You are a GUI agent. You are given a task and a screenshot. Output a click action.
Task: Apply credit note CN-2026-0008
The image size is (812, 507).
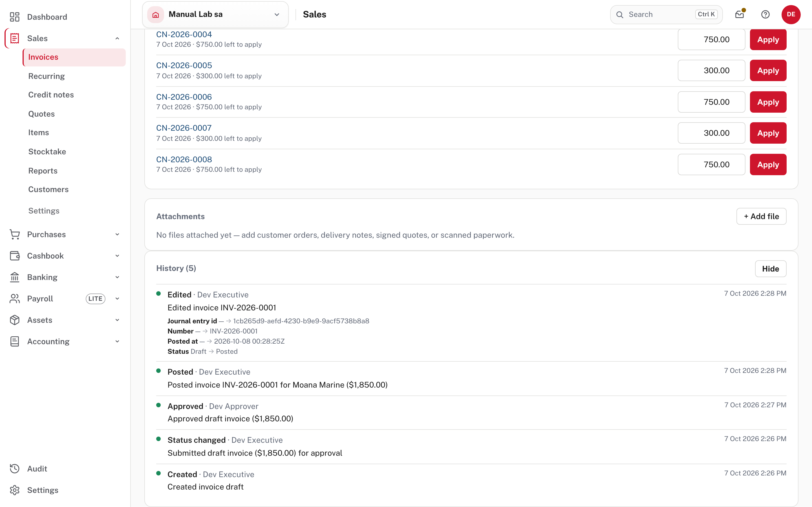coord(768,164)
